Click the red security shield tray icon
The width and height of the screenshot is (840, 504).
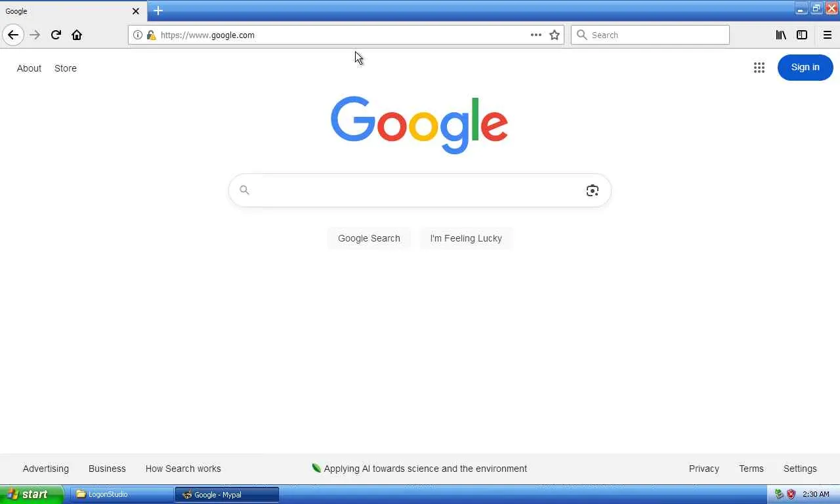tap(791, 494)
